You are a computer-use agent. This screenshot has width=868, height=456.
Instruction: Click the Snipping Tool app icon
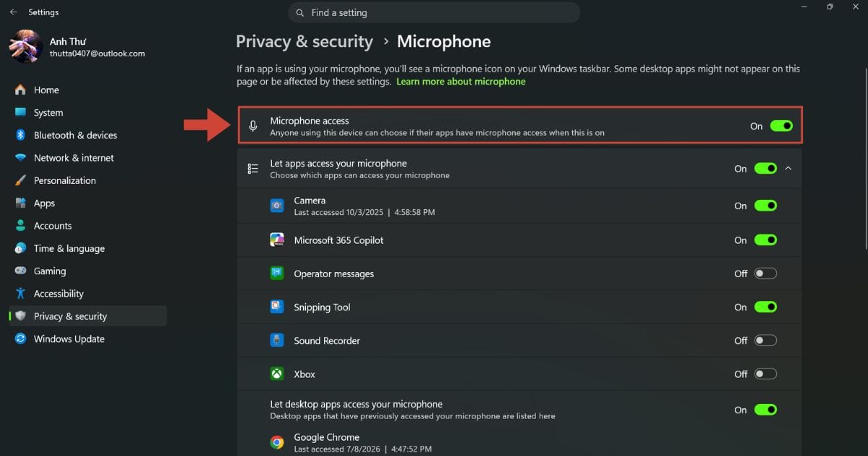point(277,307)
